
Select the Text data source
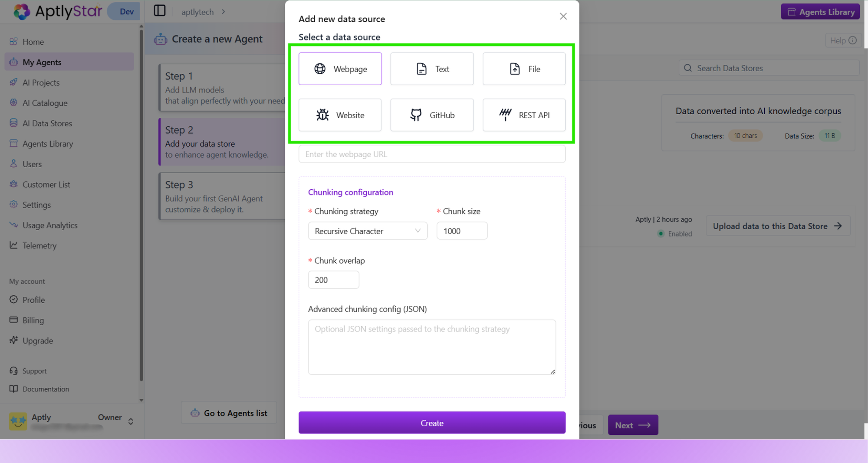[x=431, y=69]
